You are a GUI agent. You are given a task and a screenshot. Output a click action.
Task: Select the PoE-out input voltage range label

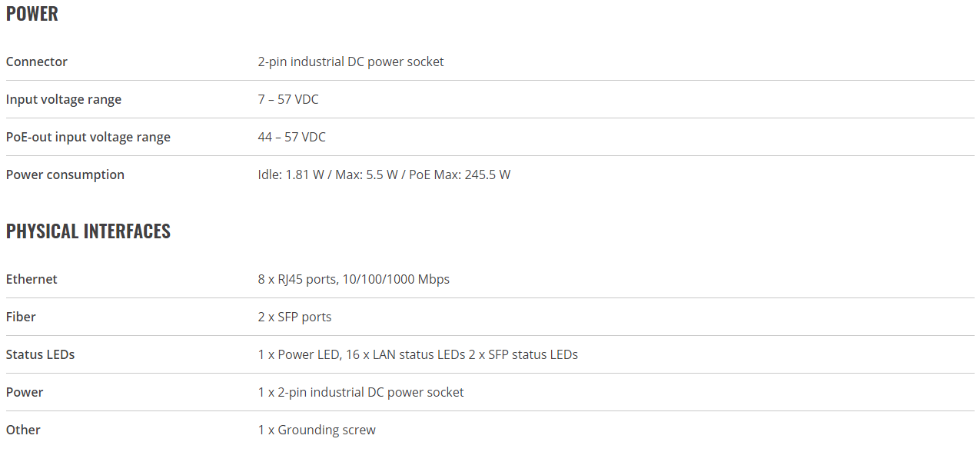coord(88,137)
